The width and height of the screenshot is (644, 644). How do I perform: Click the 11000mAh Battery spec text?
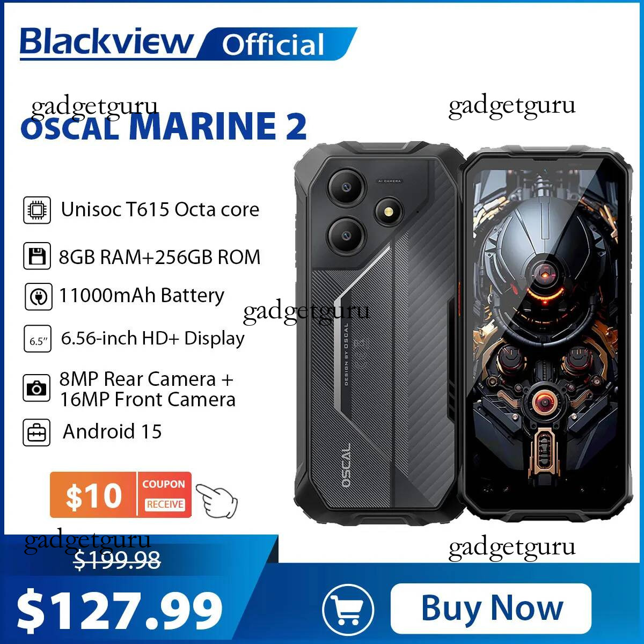coord(142,296)
